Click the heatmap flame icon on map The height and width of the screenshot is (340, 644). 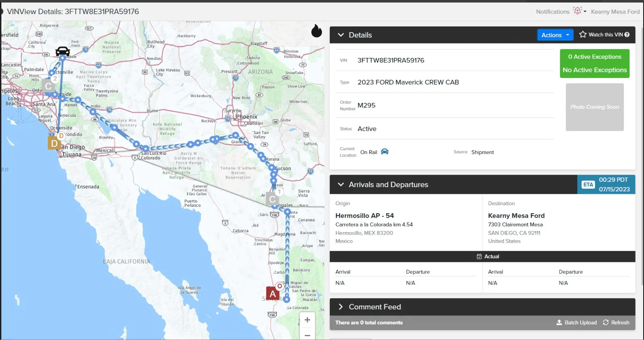(317, 31)
